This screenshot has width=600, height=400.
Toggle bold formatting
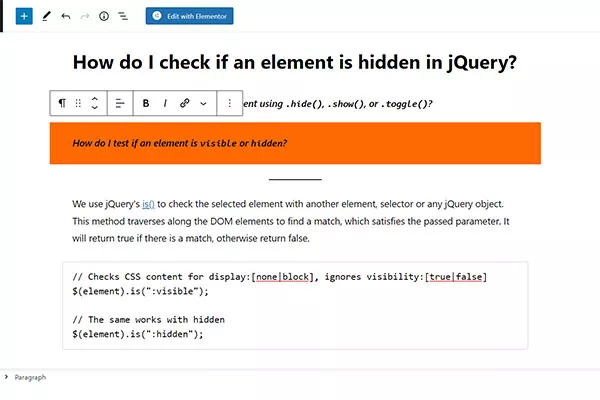coord(146,103)
